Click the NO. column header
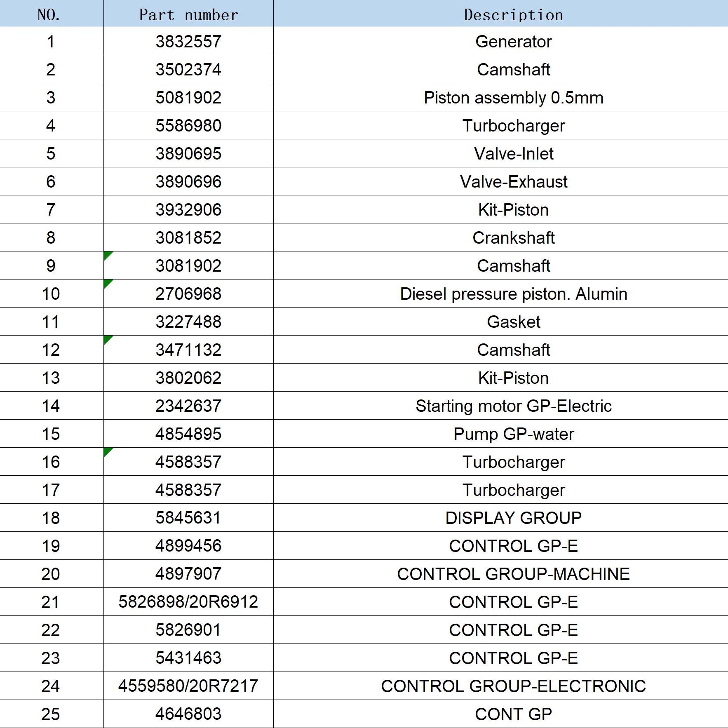Screen dimensions: 728x728 [52, 14]
